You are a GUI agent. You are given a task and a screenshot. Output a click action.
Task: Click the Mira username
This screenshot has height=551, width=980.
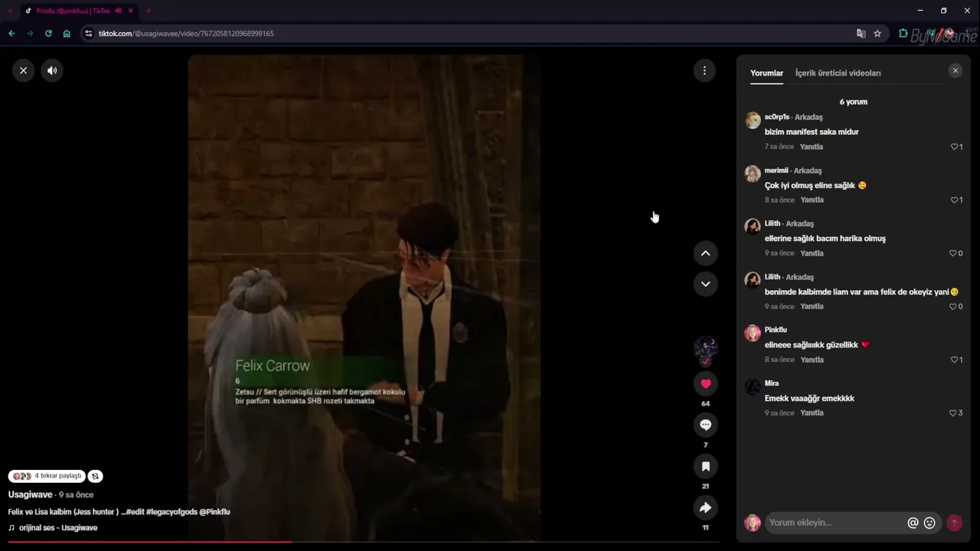click(772, 383)
